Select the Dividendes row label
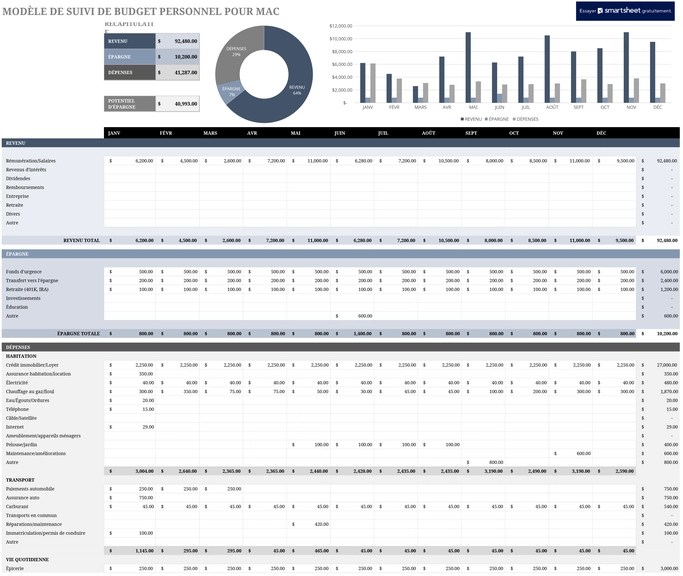This screenshot has height=576, width=683. click(x=18, y=178)
